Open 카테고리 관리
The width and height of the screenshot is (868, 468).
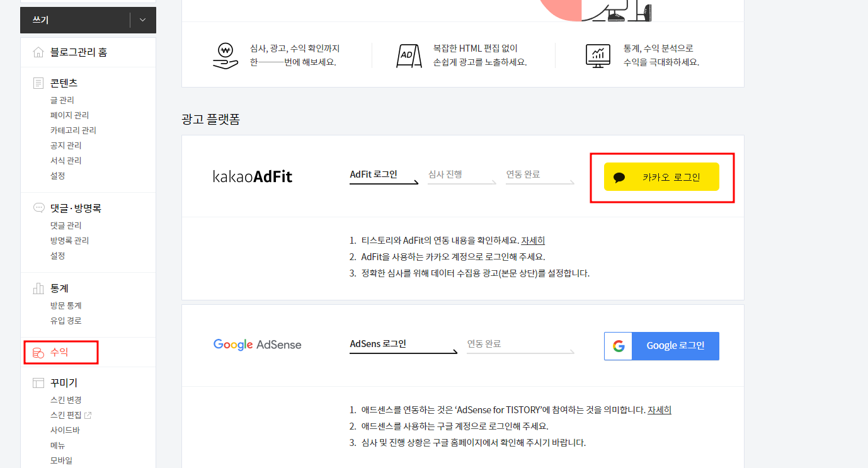pyautogui.click(x=73, y=130)
